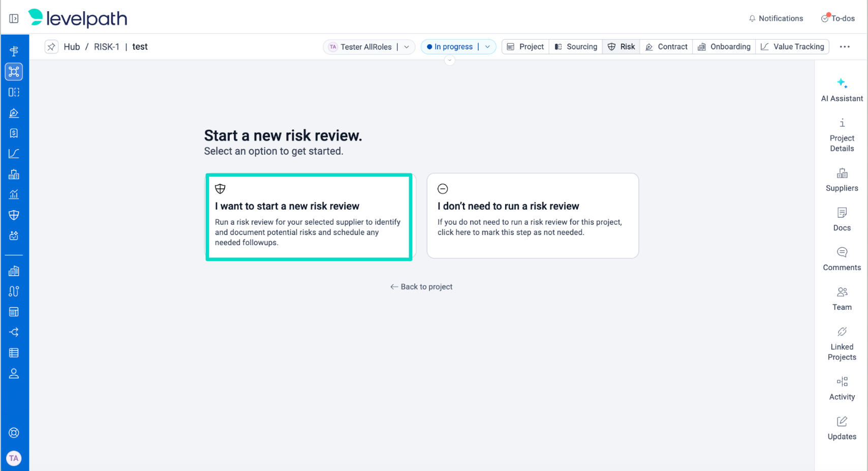The image size is (868, 471).
Task: Open the three-dot more options menu
Action: [x=845, y=47]
